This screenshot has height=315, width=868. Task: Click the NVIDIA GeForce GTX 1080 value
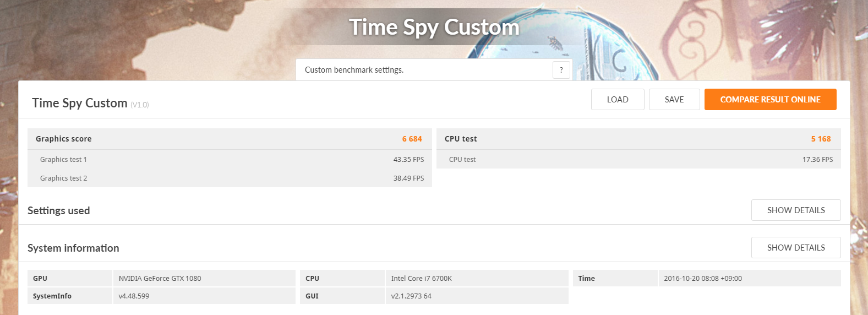(x=160, y=279)
